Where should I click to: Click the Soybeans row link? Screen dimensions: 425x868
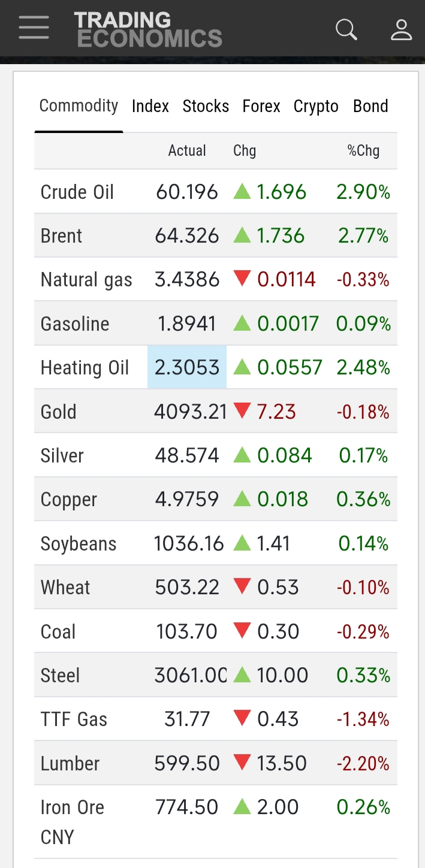pyautogui.click(x=79, y=544)
